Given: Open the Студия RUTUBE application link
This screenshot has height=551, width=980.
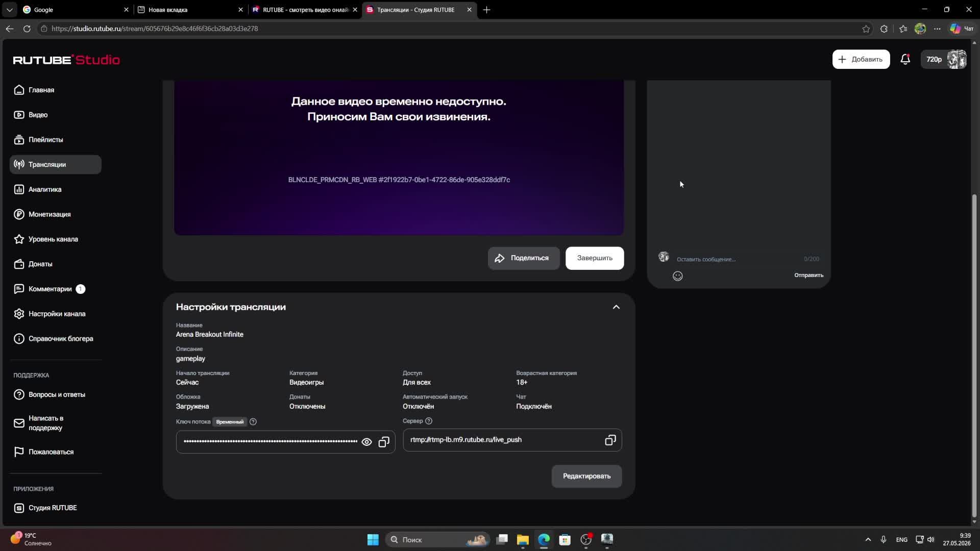Looking at the screenshot, I should tap(55, 508).
